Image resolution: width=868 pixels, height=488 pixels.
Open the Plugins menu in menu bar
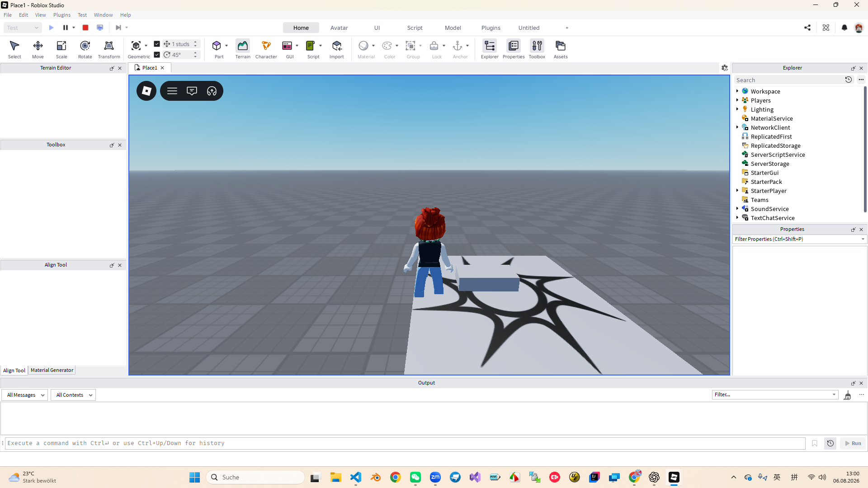(x=62, y=15)
